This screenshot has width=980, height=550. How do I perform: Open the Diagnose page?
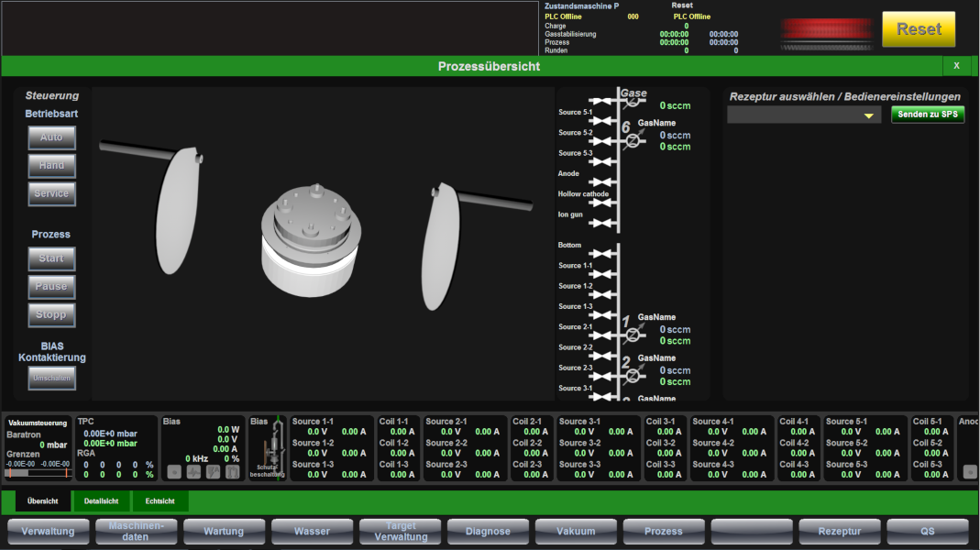click(487, 532)
